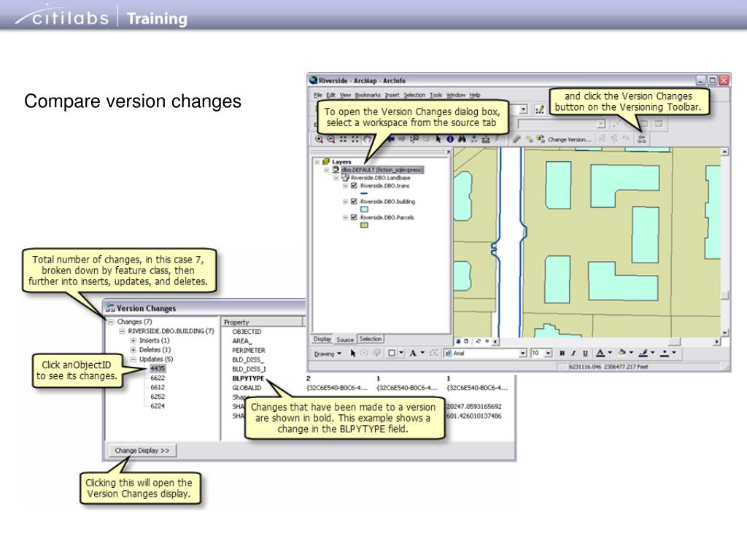Open the Find binoculars tool
The height and width of the screenshot is (560, 747).
click(462, 139)
